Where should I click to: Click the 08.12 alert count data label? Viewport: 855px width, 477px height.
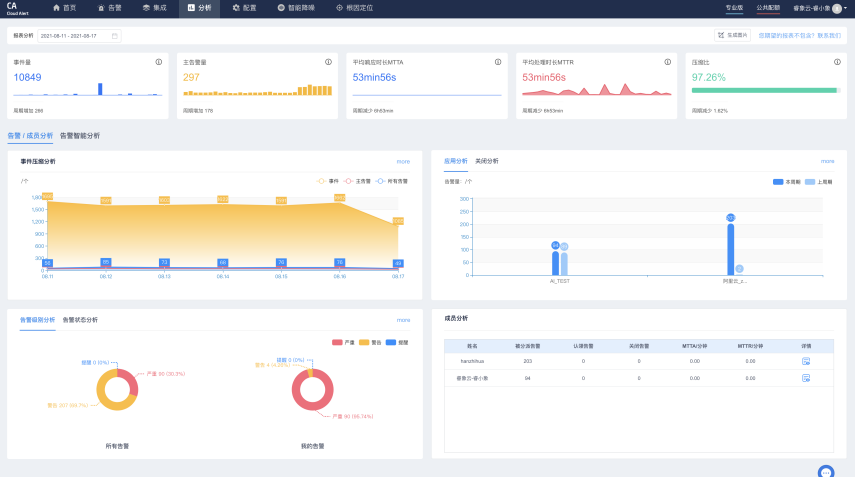pyautogui.click(x=106, y=262)
